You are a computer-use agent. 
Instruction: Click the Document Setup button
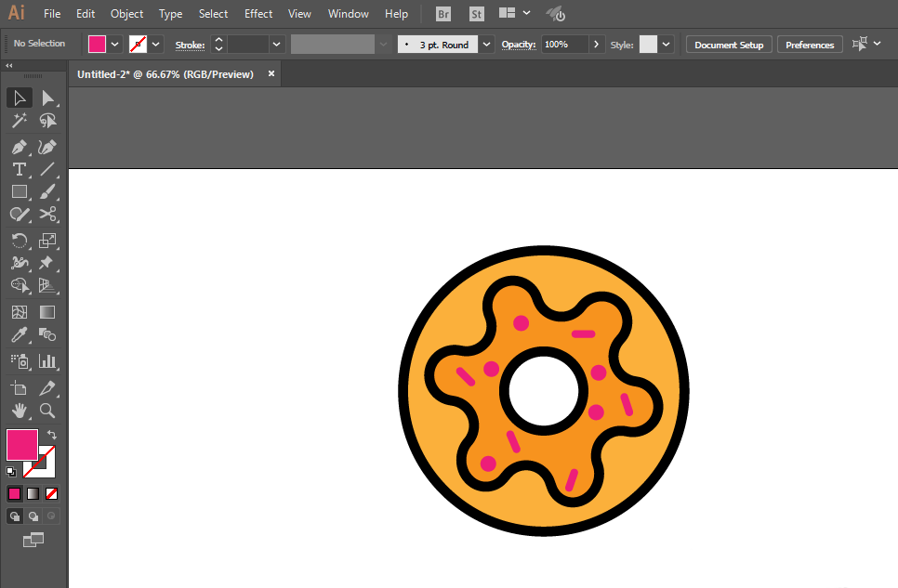[729, 45]
